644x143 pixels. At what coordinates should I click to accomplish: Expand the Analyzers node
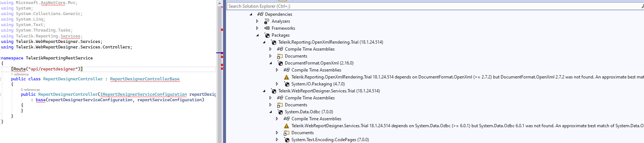click(x=257, y=21)
